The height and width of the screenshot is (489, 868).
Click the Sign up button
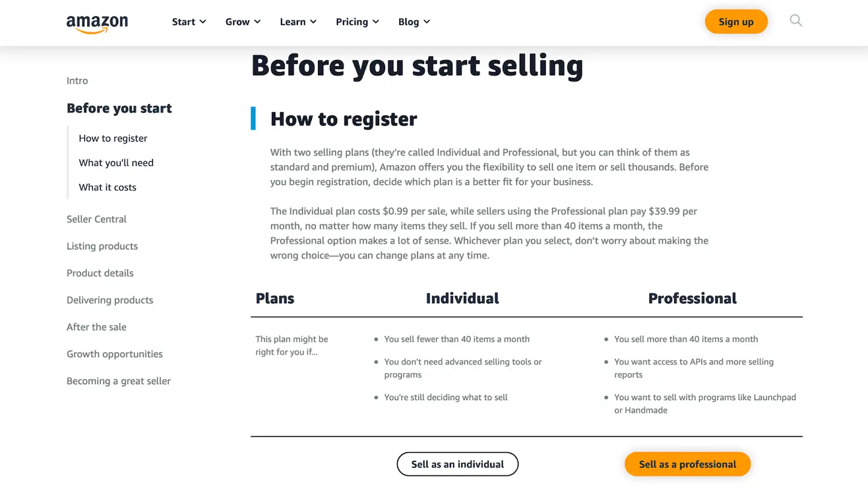pyautogui.click(x=736, y=22)
